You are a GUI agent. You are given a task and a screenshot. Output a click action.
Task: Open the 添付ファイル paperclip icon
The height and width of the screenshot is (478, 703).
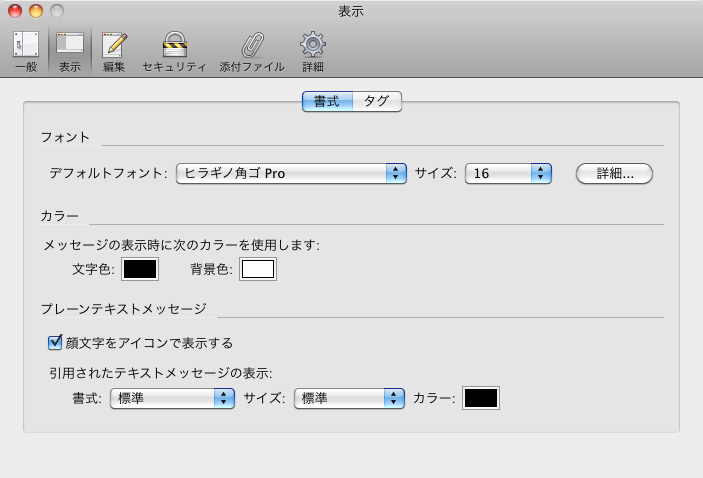252,51
